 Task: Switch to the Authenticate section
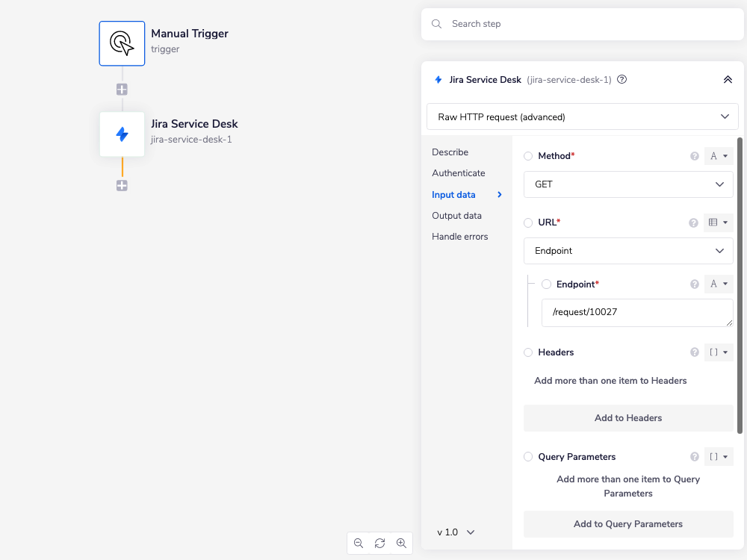pyautogui.click(x=457, y=172)
